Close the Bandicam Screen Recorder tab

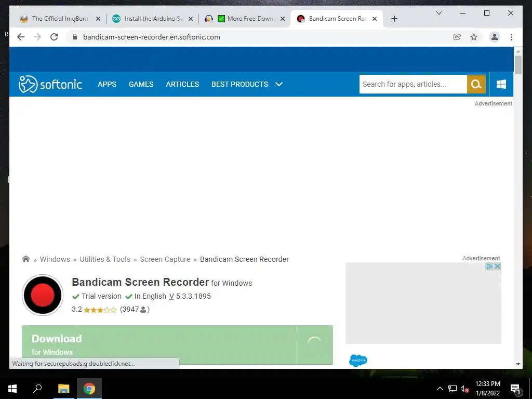[x=375, y=19]
